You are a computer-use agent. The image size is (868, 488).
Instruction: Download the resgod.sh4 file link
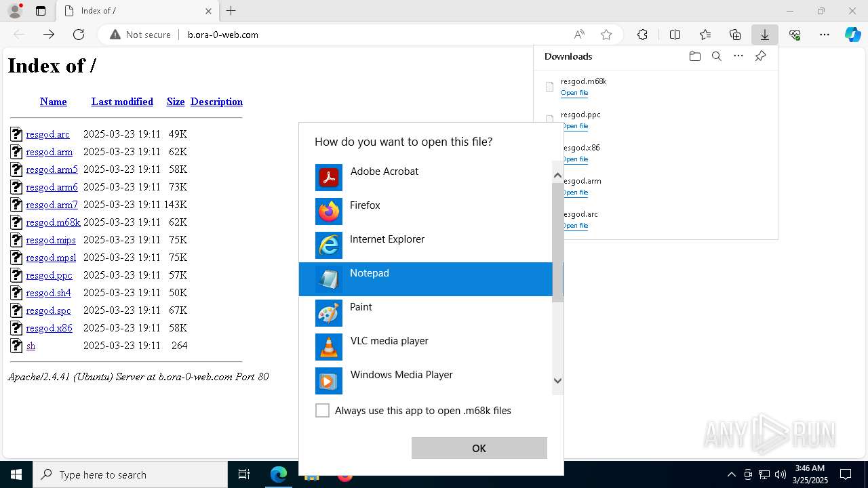[48, 293]
